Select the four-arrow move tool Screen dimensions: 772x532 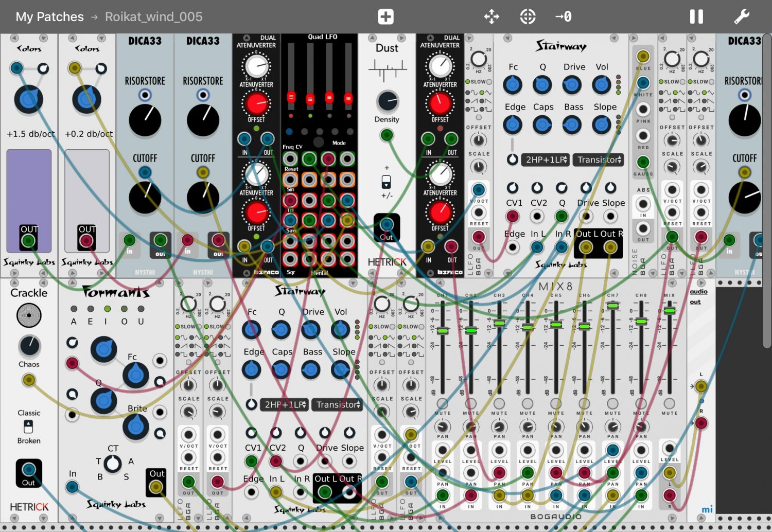492,16
